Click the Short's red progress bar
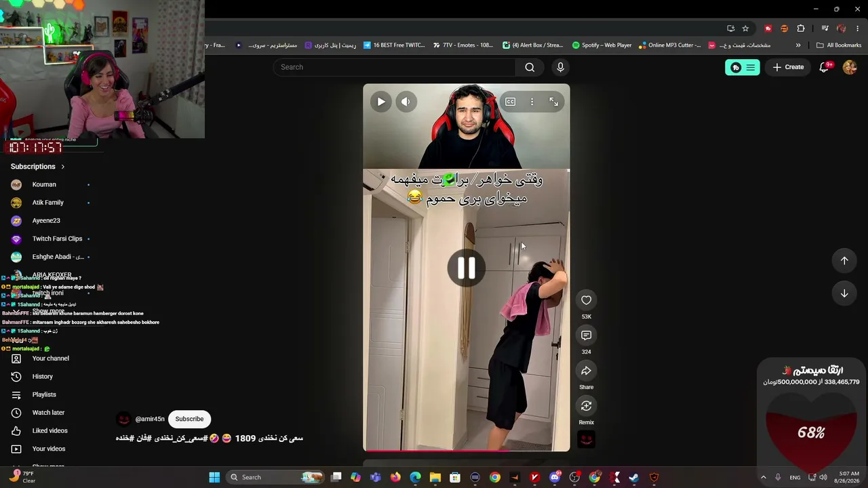Screen dimensions: 868x488 [467, 450]
